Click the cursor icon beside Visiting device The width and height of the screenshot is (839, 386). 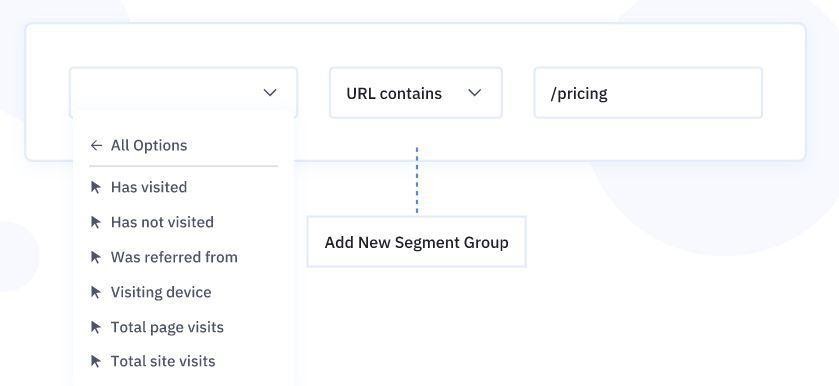(x=96, y=292)
